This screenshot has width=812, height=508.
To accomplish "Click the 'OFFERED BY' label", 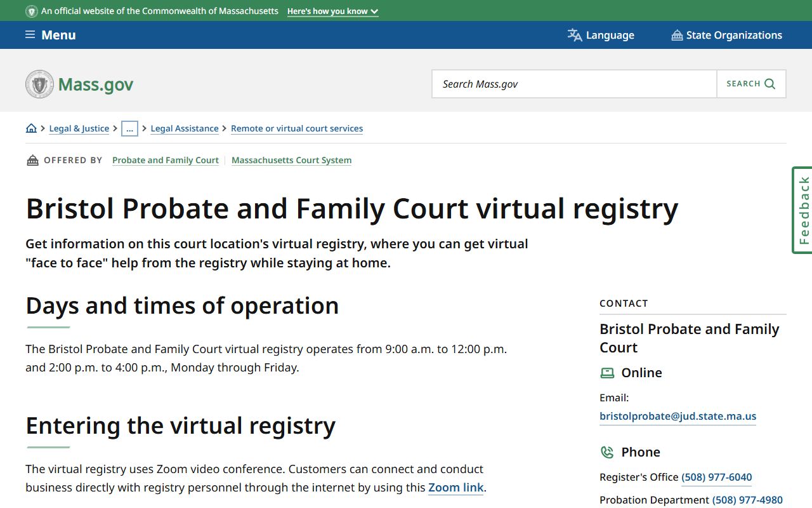I will pos(73,160).
